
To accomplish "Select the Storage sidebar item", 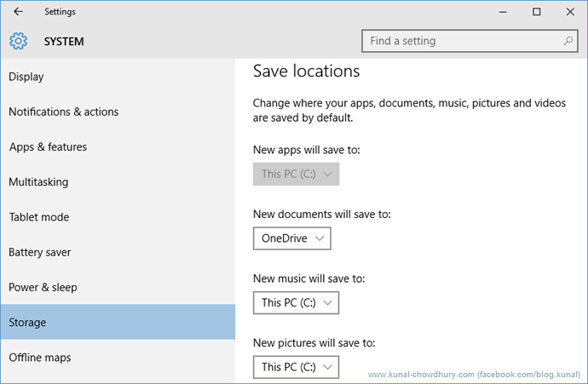I will 27,323.
